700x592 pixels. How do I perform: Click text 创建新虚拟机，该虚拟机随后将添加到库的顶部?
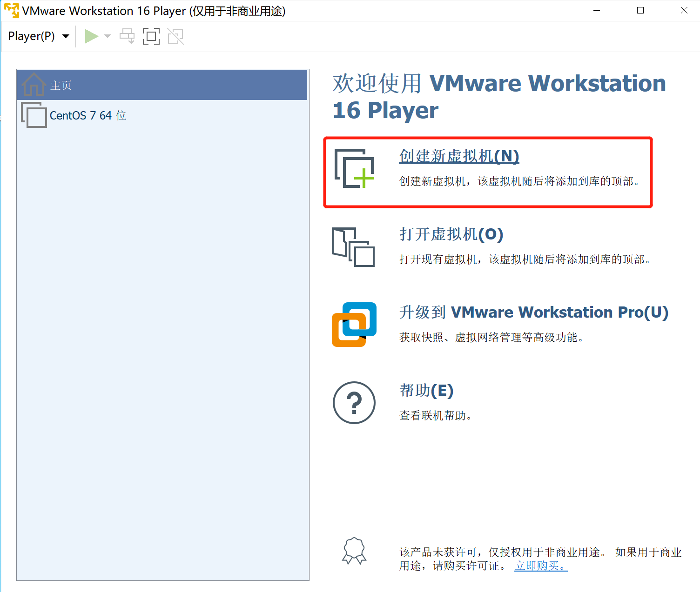click(x=520, y=181)
